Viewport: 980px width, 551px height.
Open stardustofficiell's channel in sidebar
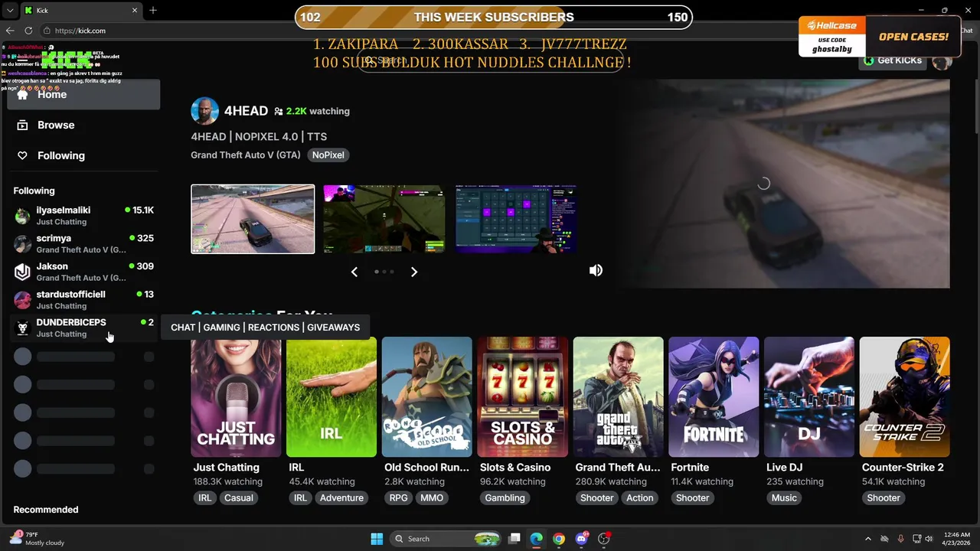[x=83, y=300]
